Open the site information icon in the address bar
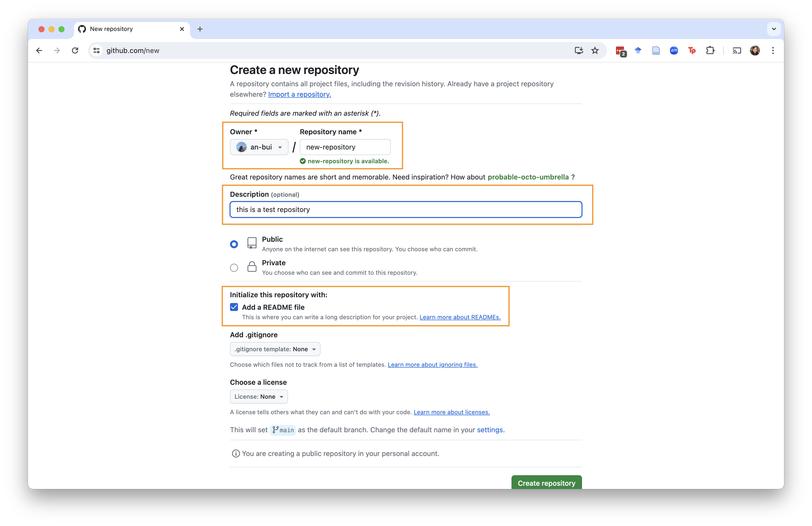The image size is (812, 526). (x=96, y=50)
